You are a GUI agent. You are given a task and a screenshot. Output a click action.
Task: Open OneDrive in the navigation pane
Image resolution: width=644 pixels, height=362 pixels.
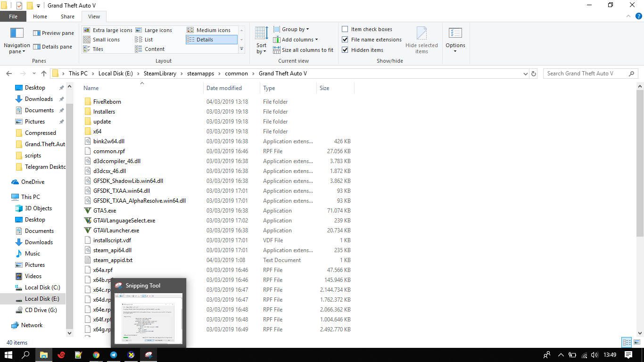33,182
